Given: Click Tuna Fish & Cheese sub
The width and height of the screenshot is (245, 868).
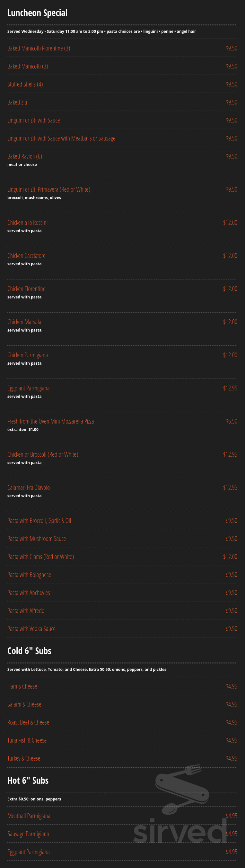Looking at the screenshot, I should 27,740.
